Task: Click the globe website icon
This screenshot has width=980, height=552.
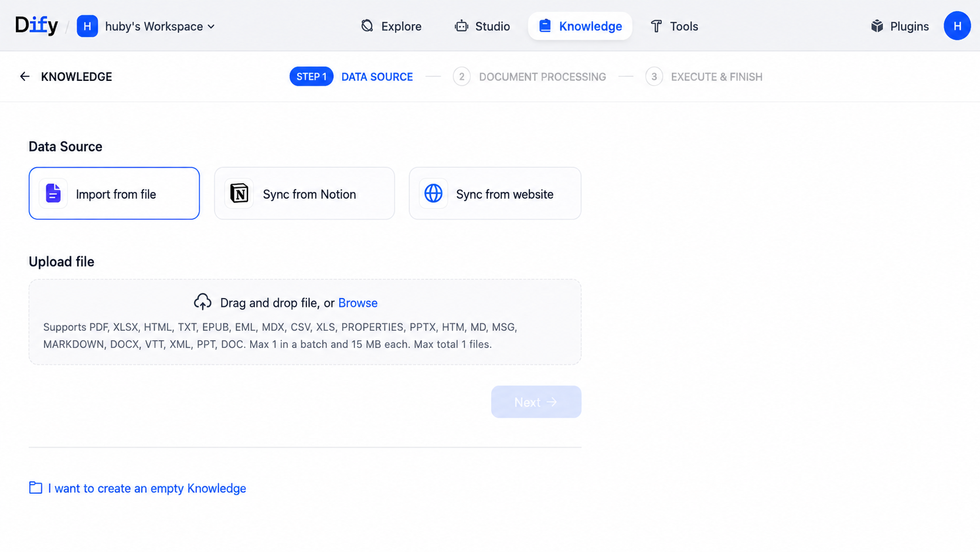Action: (433, 194)
